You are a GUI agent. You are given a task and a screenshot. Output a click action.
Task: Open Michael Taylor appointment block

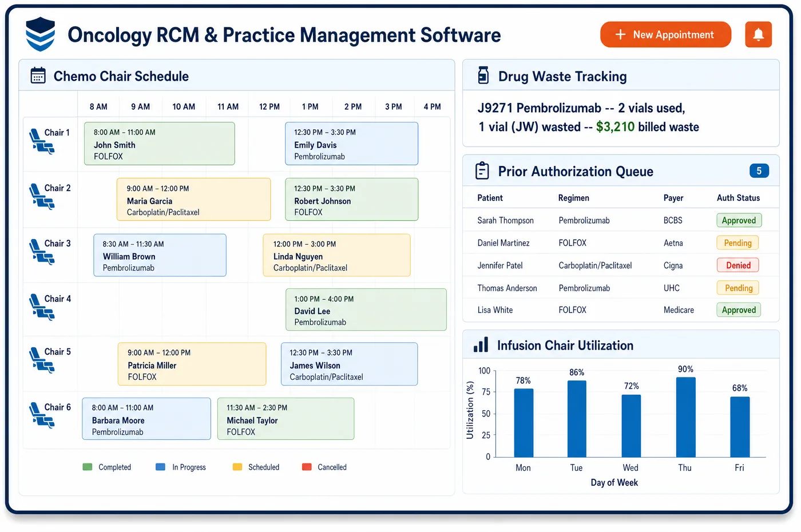point(286,419)
